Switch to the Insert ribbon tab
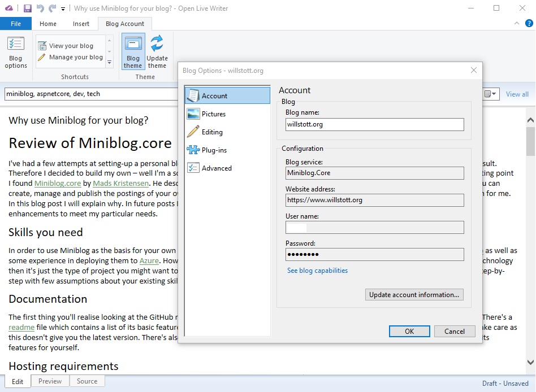Viewport: 536px width, 392px height. pos(81,24)
